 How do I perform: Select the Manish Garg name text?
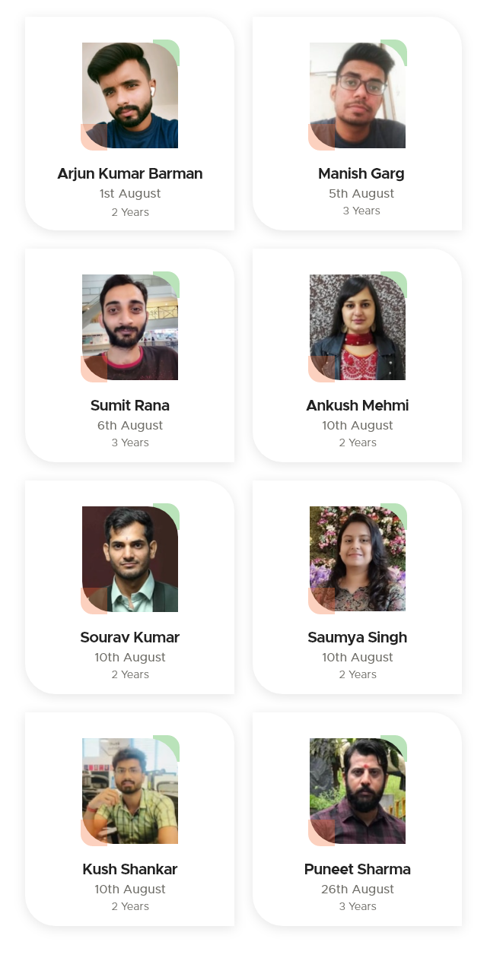(x=361, y=173)
